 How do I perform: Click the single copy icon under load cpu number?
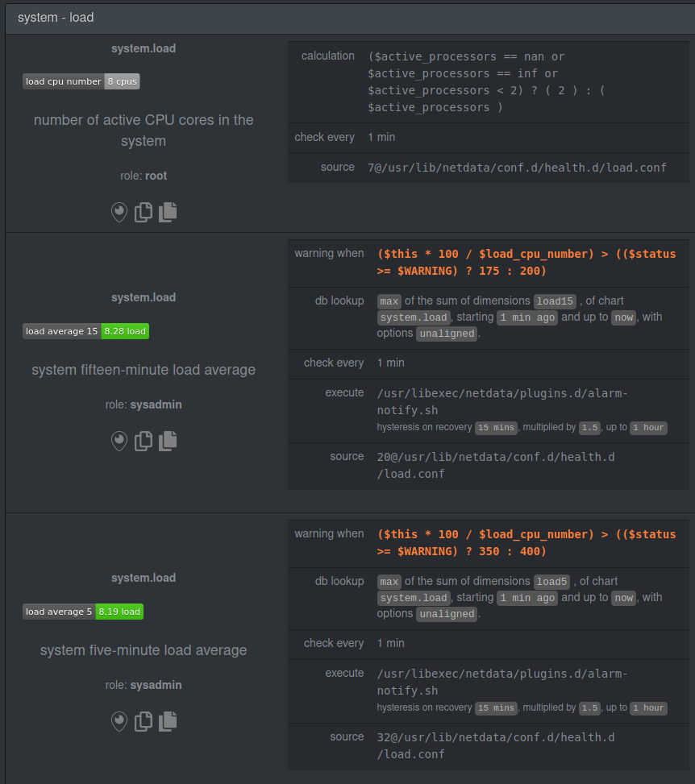[x=144, y=213]
